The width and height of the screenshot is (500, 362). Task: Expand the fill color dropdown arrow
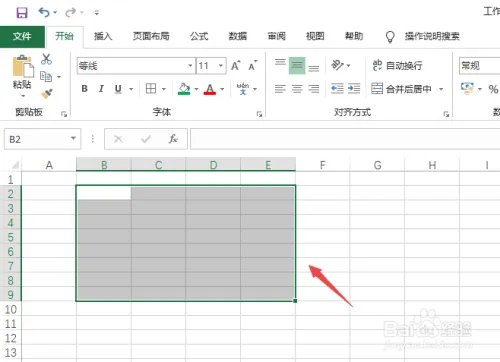click(196, 89)
